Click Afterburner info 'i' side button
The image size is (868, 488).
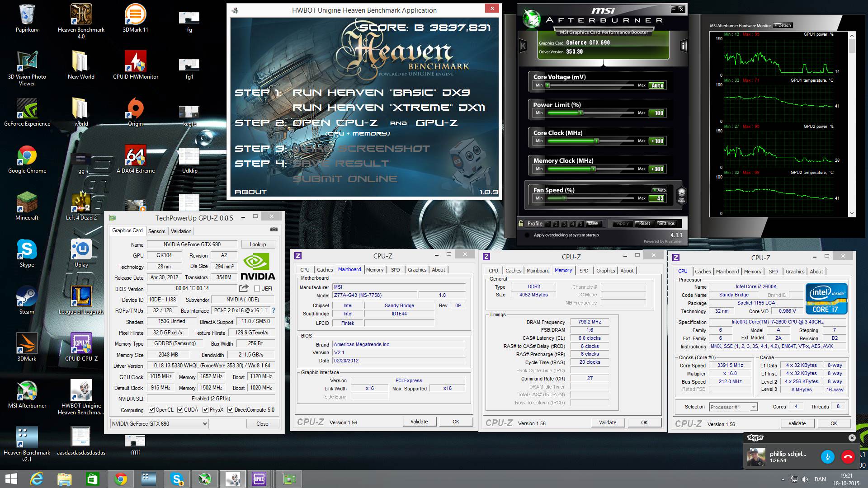click(x=684, y=46)
